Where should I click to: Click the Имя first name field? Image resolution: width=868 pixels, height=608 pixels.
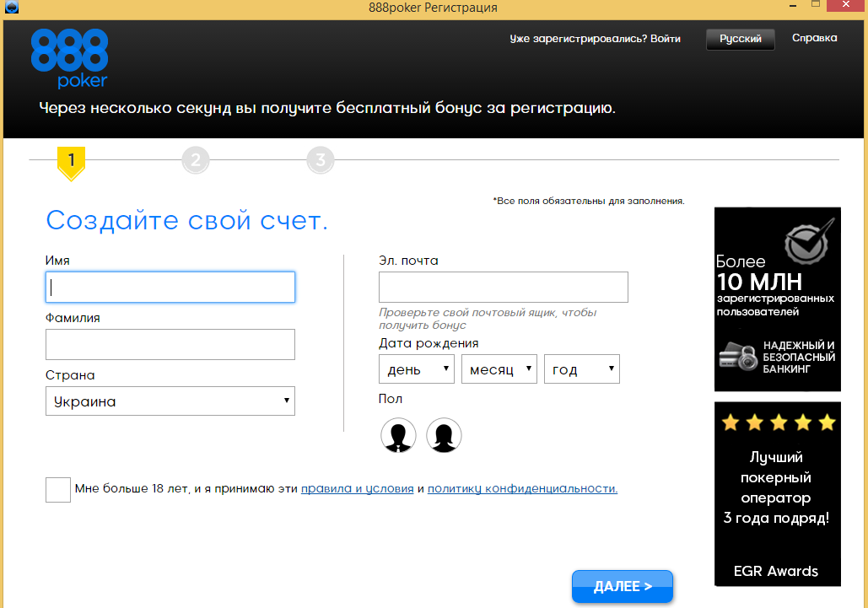coord(170,287)
